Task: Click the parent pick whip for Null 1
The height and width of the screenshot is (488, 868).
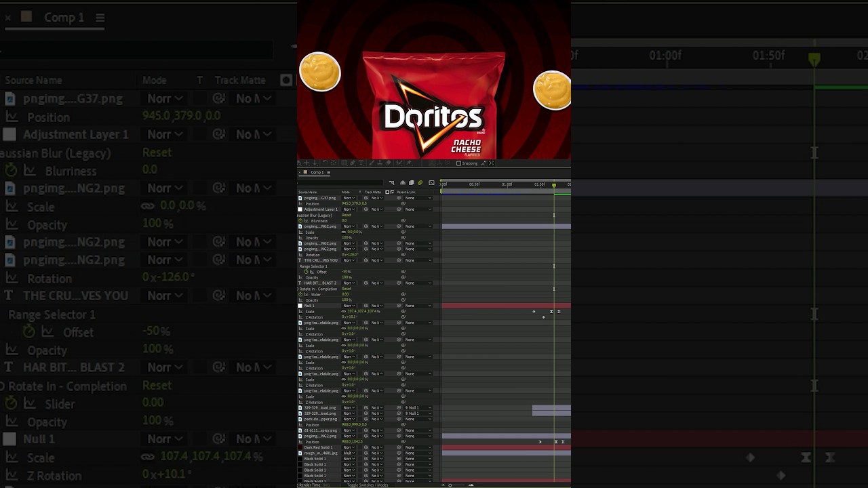Action: pos(399,306)
